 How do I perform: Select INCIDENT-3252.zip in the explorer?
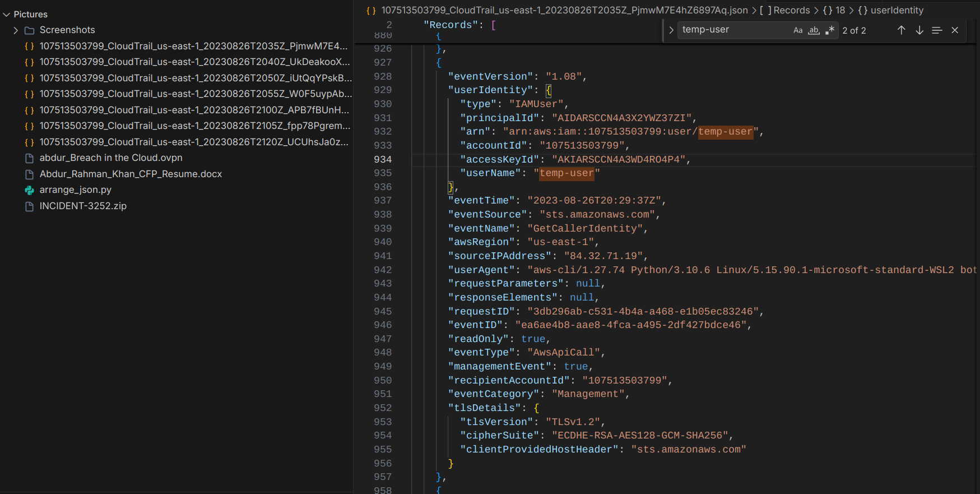click(83, 206)
